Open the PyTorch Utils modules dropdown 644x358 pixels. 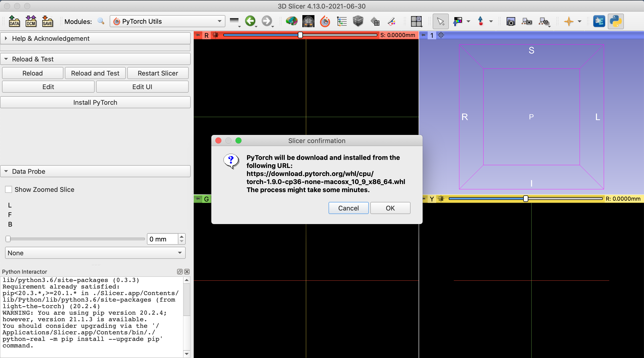tap(220, 21)
